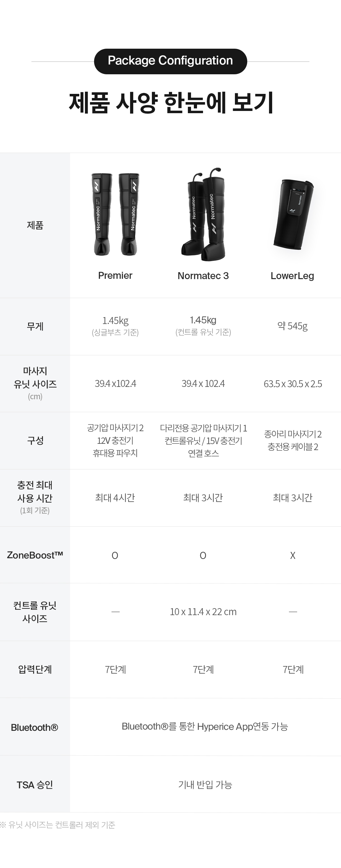Click the Hyperice App Bluetooth description text

click(x=205, y=726)
